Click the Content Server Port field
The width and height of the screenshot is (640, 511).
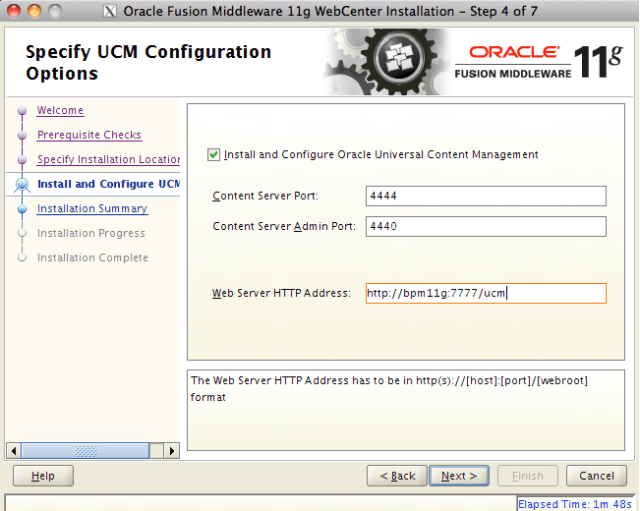point(486,196)
